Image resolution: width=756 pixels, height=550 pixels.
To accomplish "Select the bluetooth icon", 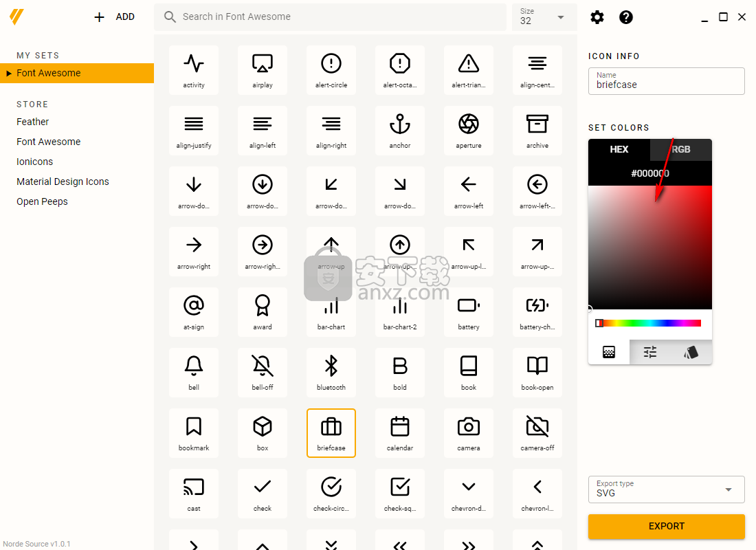I will click(x=331, y=373).
